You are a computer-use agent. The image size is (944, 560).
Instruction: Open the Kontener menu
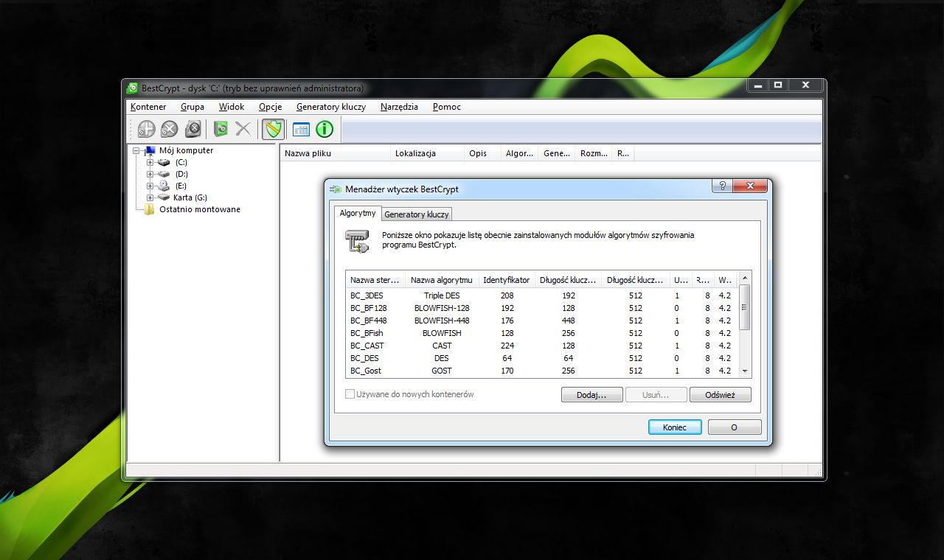pyautogui.click(x=148, y=107)
